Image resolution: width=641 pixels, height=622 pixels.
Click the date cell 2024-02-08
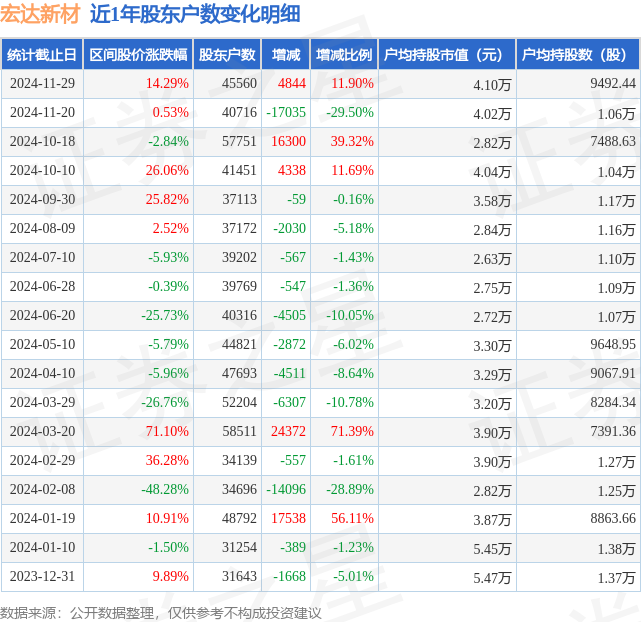(43, 490)
